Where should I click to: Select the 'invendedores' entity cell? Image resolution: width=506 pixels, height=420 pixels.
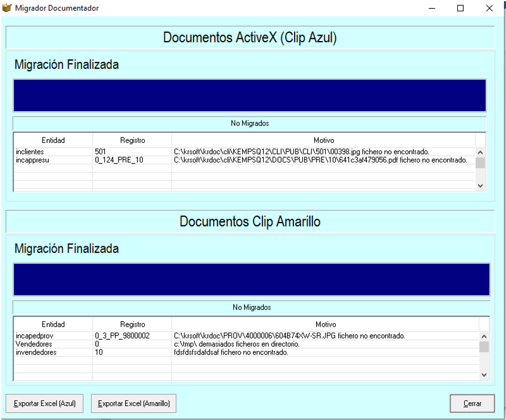click(x=53, y=352)
